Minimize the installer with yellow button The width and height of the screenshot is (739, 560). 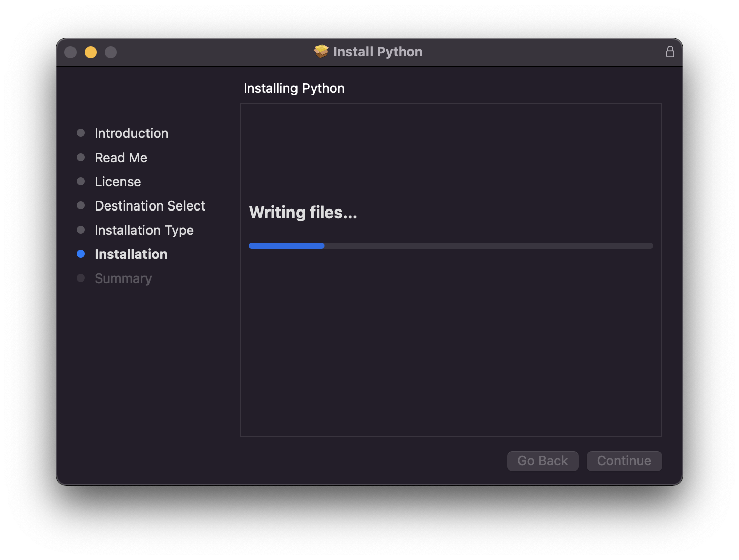(91, 52)
